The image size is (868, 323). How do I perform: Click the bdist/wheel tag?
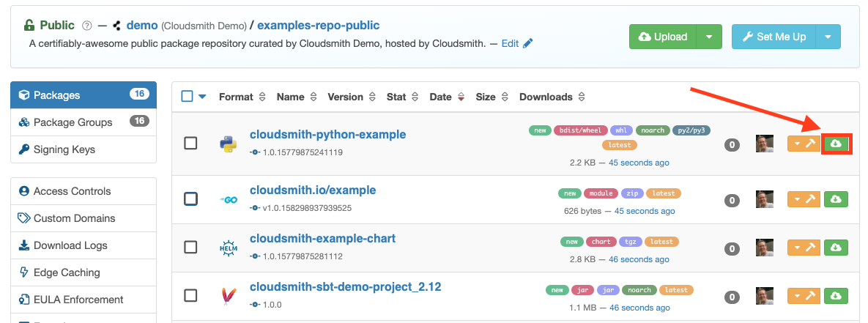(580, 130)
